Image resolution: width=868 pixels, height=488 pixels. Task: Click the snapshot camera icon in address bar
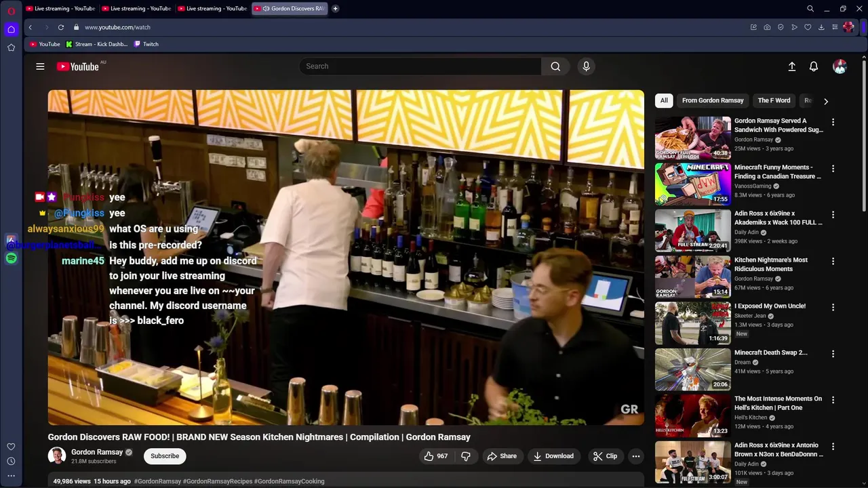click(767, 27)
